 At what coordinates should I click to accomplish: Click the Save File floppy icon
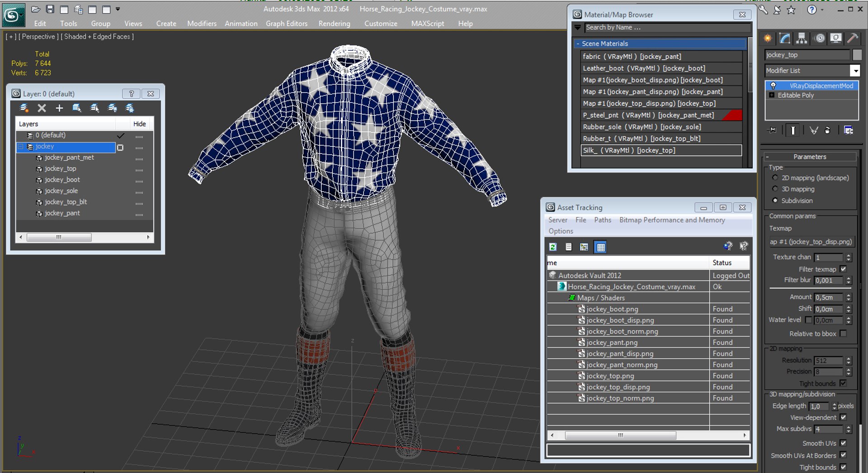click(x=50, y=9)
